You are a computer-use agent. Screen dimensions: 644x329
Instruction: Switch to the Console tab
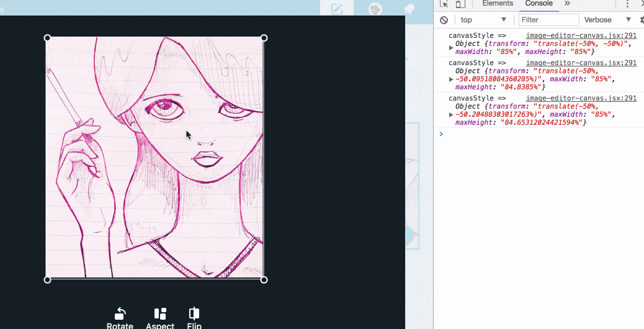coord(539,4)
